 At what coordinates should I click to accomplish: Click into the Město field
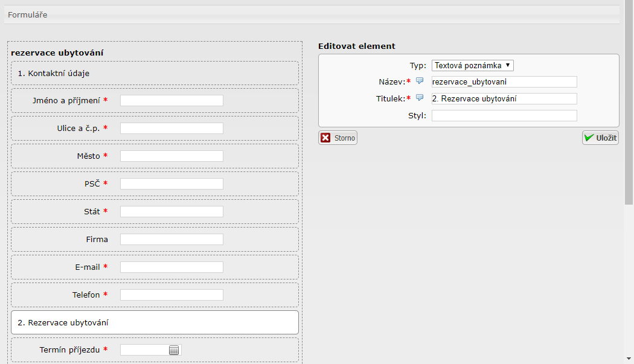point(171,156)
